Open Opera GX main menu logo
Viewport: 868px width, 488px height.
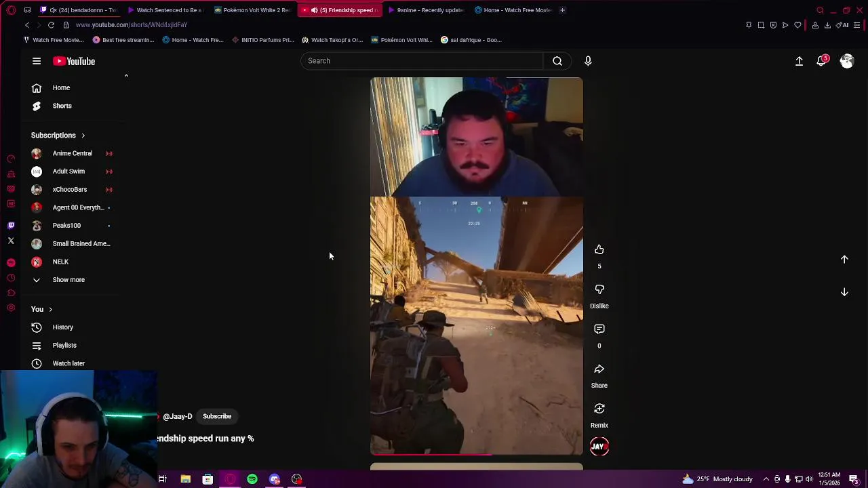11,10
